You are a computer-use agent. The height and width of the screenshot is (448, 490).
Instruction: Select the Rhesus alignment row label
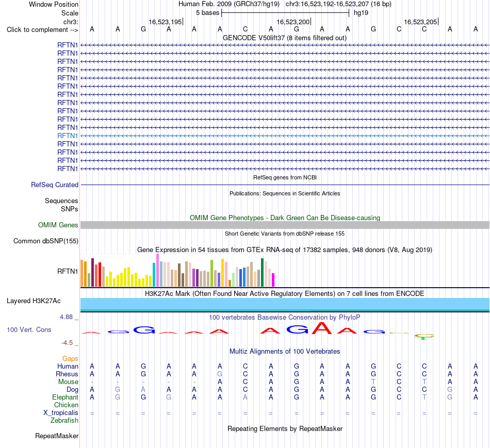[x=67, y=374]
